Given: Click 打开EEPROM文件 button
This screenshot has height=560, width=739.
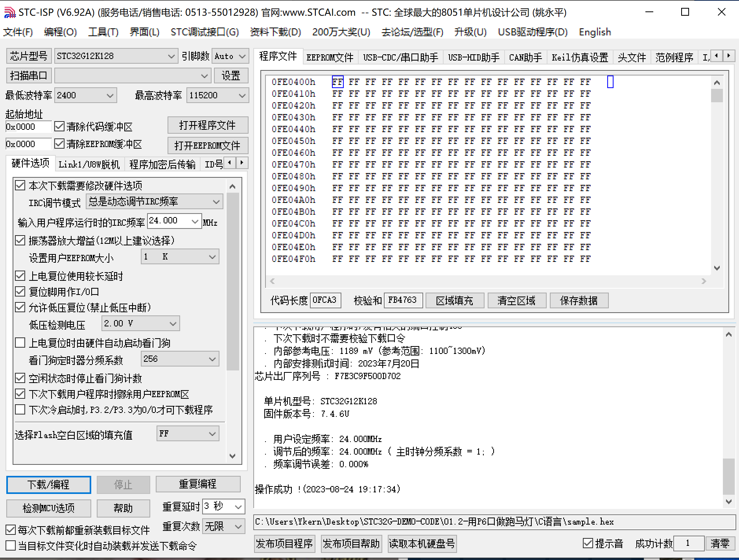Looking at the screenshot, I should [208, 146].
